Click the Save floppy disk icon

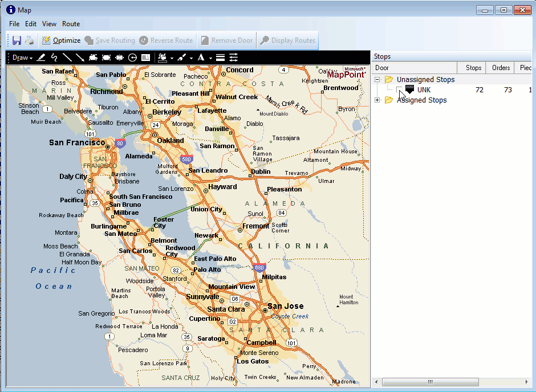(17, 40)
